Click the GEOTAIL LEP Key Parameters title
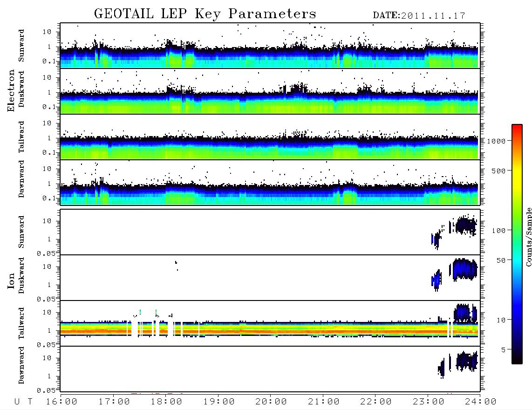The image size is (532, 410). coord(205,14)
